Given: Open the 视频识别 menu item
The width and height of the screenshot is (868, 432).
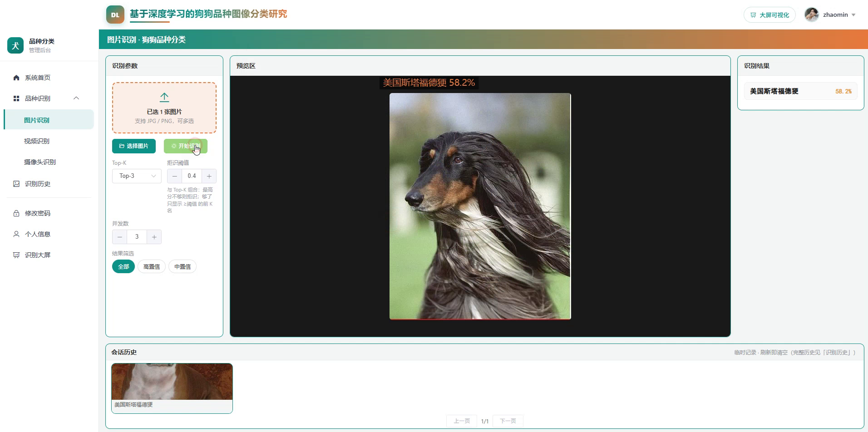Looking at the screenshot, I should click(x=49, y=141).
